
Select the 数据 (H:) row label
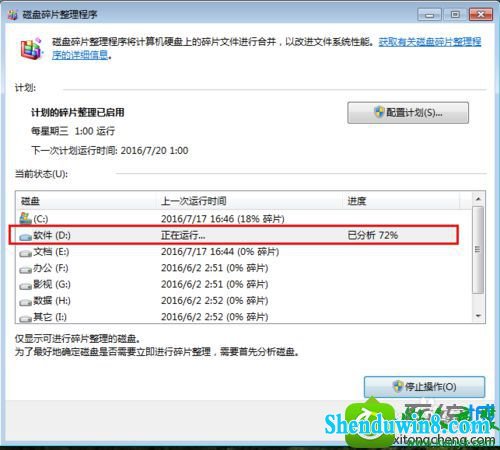[x=52, y=301]
